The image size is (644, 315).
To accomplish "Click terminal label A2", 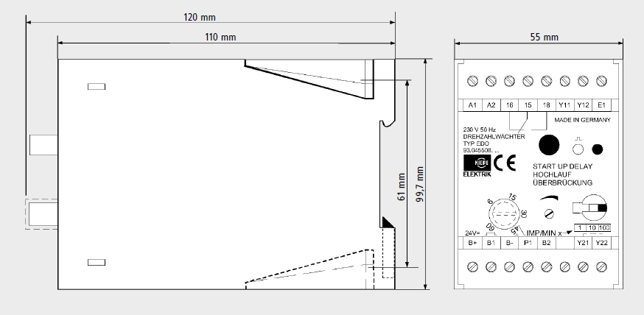I will (491, 105).
